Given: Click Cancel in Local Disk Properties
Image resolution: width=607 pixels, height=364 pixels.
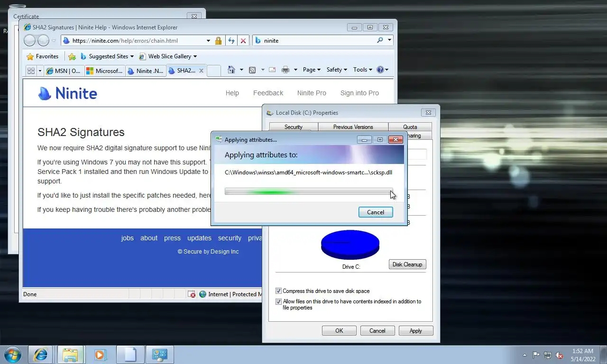Looking at the screenshot, I should pos(377,331).
